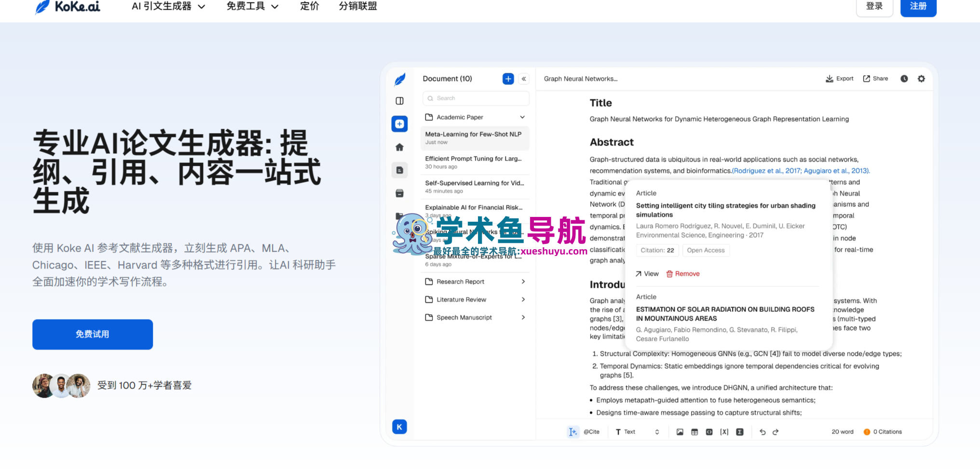Click the @Cite button
This screenshot has height=469, width=980.
(x=592, y=432)
